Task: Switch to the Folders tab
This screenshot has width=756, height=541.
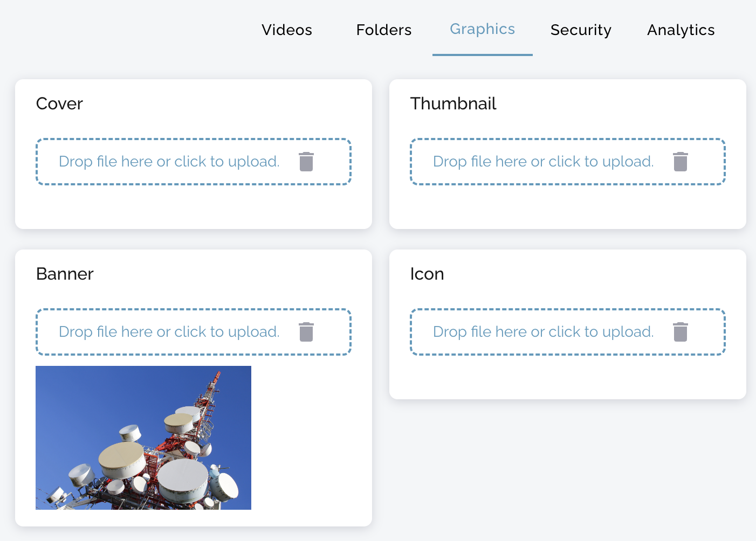Action: click(x=384, y=30)
